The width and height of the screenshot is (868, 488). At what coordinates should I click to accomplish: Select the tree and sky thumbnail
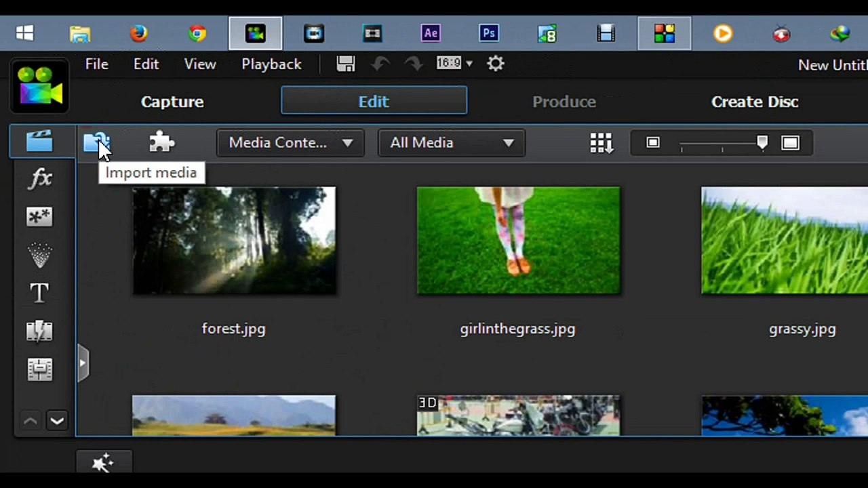[785, 415]
